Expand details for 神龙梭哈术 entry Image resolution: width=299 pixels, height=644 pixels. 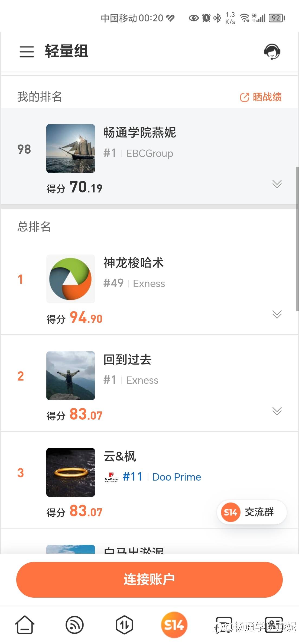[277, 314]
